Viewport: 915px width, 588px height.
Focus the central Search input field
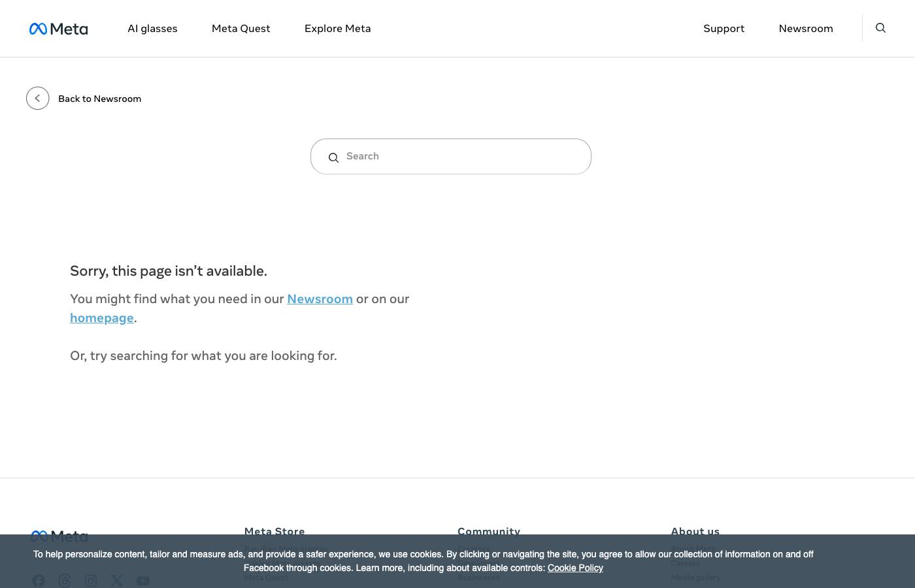click(x=464, y=156)
